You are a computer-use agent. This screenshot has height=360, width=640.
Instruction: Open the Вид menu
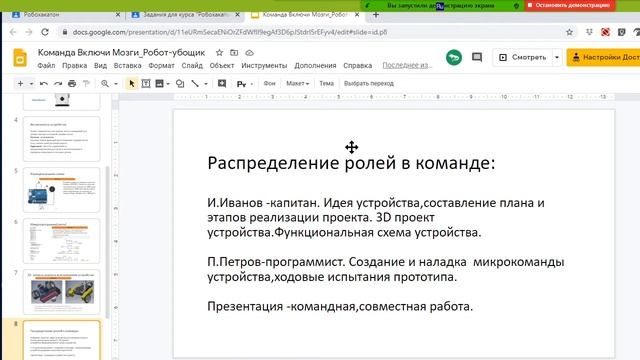tap(100, 65)
